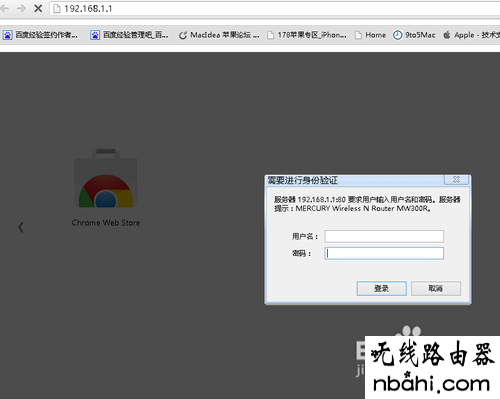
Task: Open the Chrome Web Store app icon
Action: [106, 178]
